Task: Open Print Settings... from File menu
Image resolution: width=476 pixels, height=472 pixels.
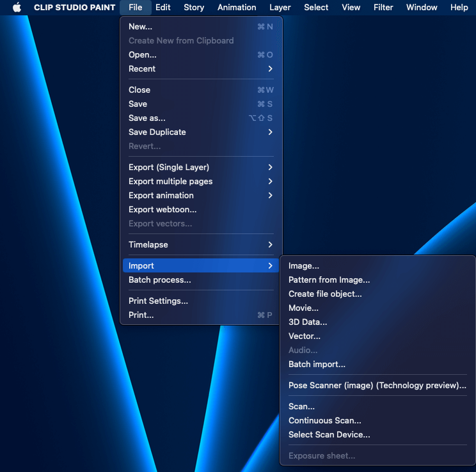Action: (201, 301)
